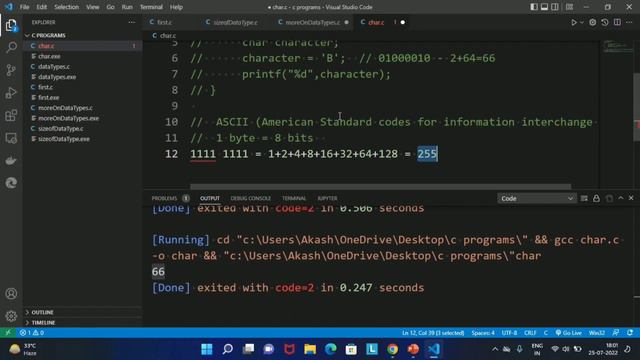The height and width of the screenshot is (360, 640).
Task: Open Explorer Views and More Actions ellipsis
Action: coord(131,22)
